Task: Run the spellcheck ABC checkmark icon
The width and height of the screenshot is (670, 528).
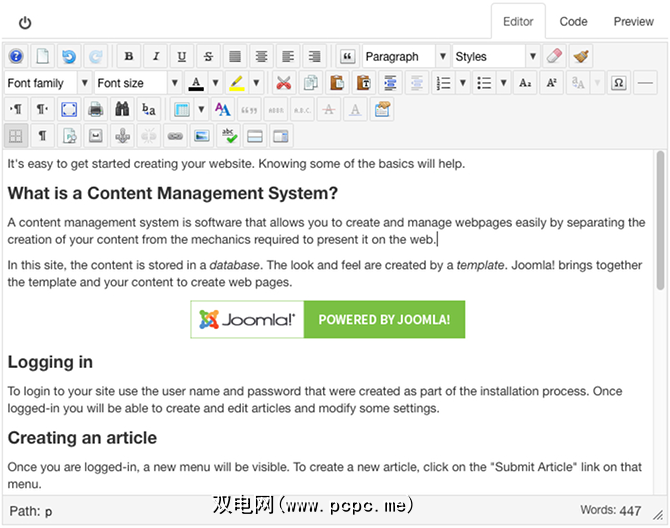Action: point(228,135)
